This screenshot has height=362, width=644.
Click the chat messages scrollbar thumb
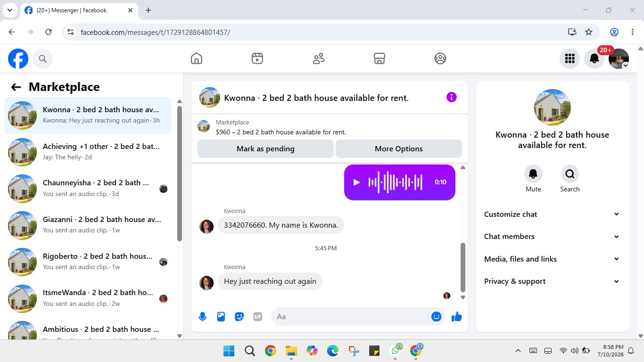[x=463, y=267]
